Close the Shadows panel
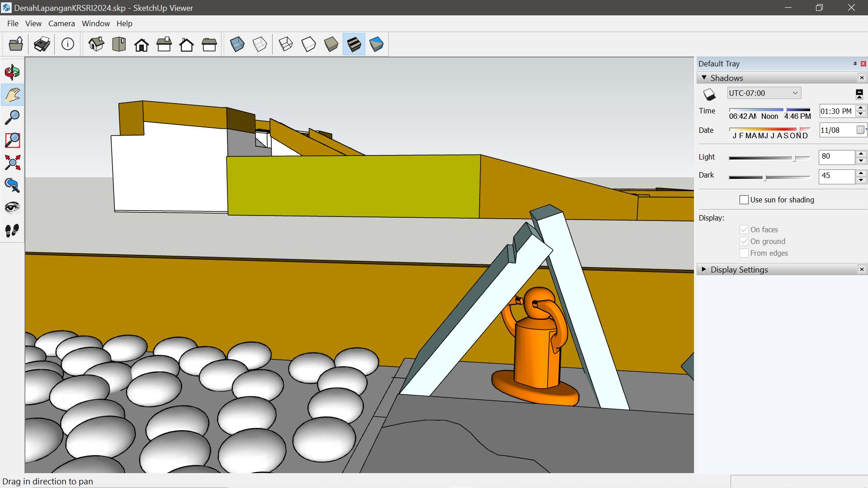This screenshot has height=488, width=868. pos(862,78)
